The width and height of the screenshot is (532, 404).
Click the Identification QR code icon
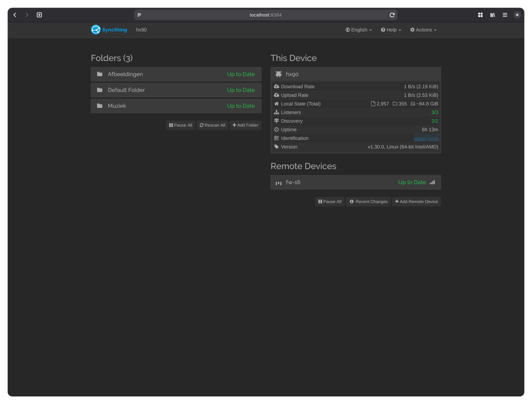click(276, 138)
